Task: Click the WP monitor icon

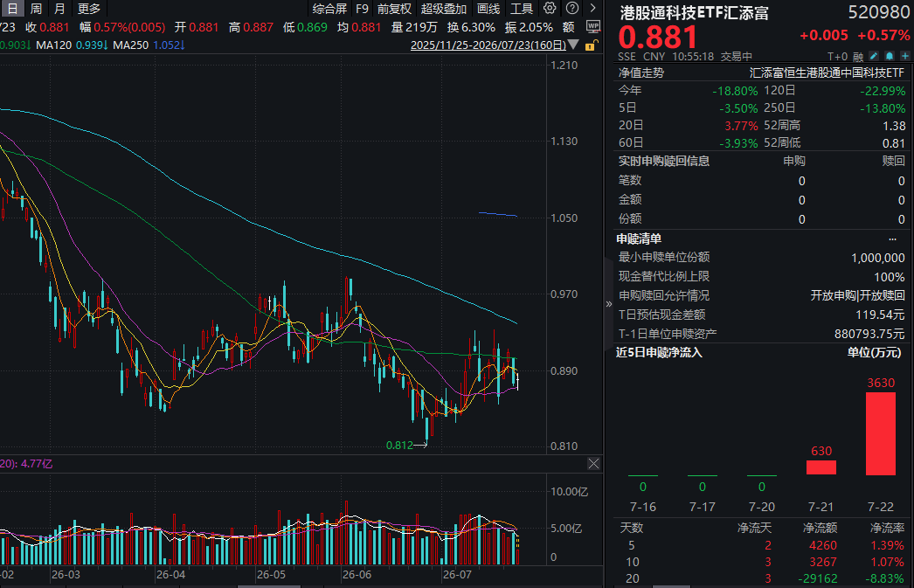Action: (x=593, y=27)
